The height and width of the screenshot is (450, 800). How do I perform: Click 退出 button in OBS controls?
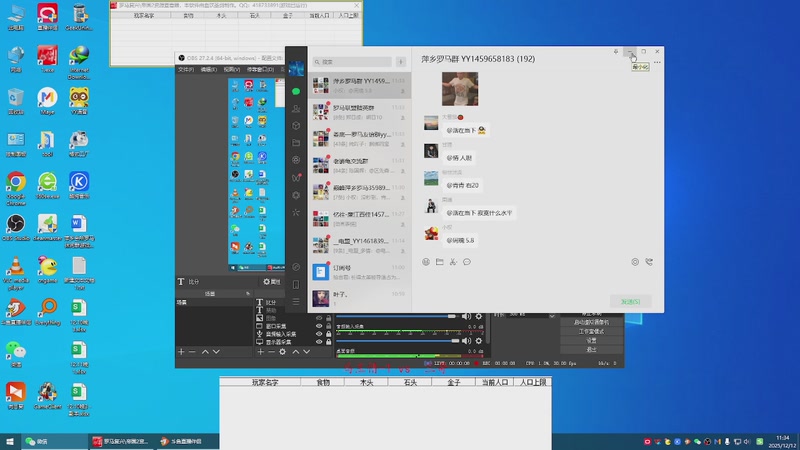coord(591,349)
